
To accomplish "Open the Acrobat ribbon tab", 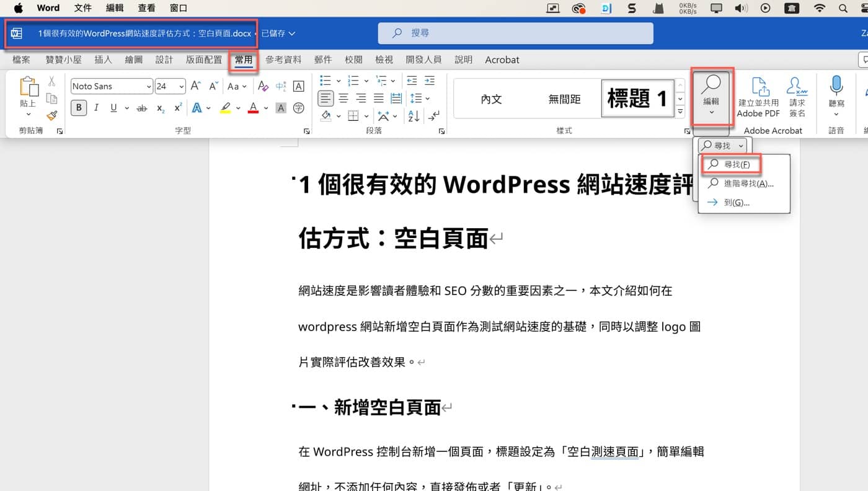I will click(502, 60).
